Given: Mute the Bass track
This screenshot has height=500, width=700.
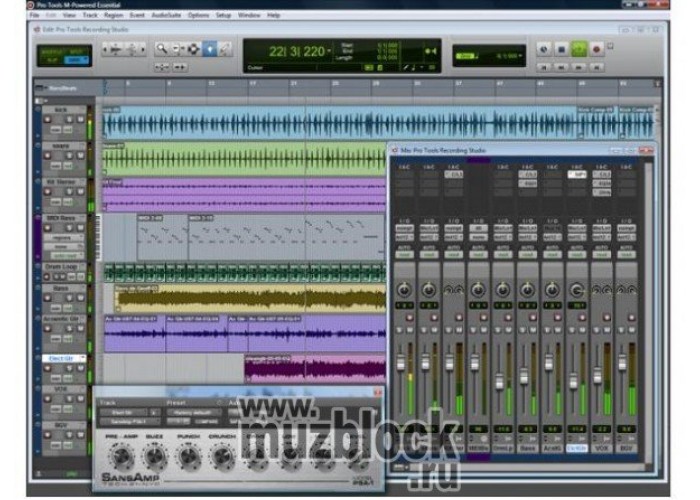Looking at the screenshot, I should pos(80,298).
